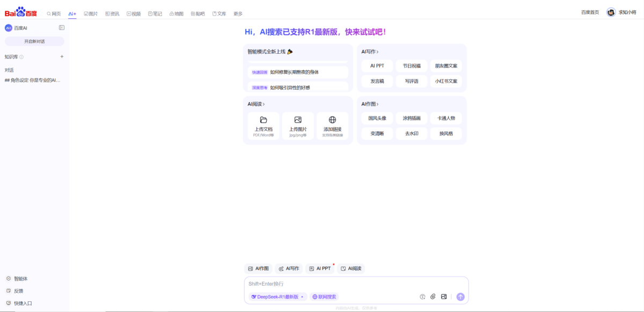Image resolution: width=644 pixels, height=312 pixels.
Task: Click the 百度AI avatar icon
Action: click(x=9, y=27)
